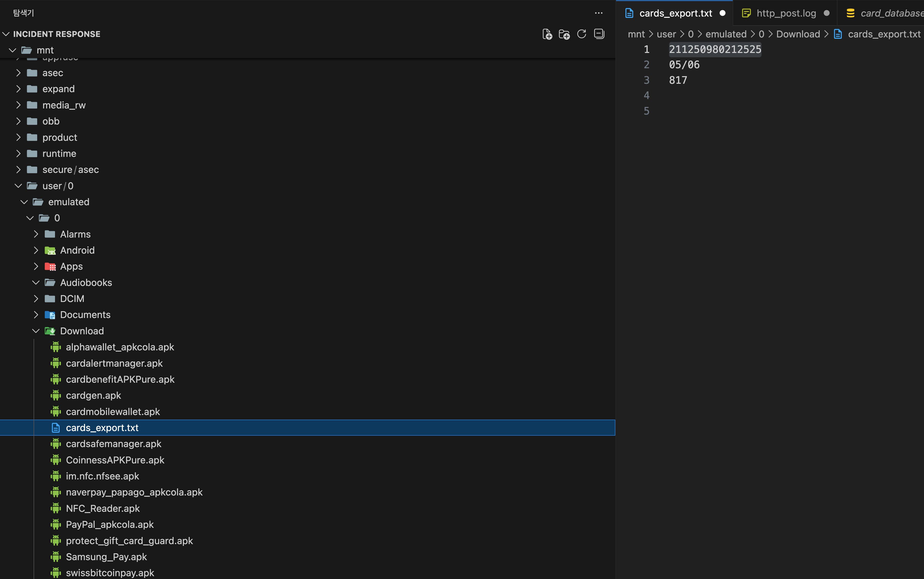Click the emulated breadcrumb segment
Screen dimensions: 924x579
(x=726, y=34)
